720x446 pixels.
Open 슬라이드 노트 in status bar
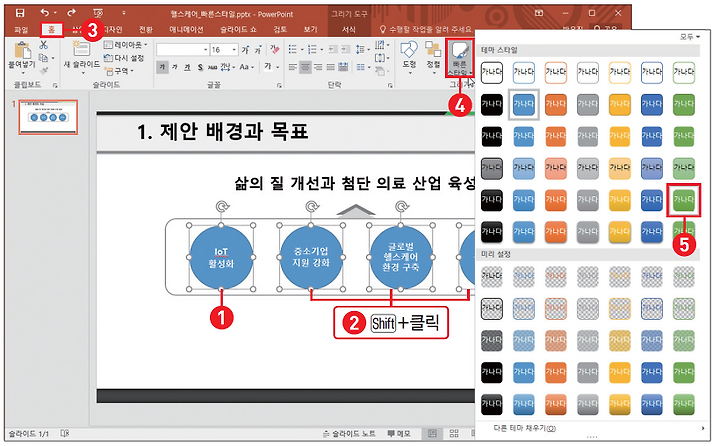coord(349,433)
